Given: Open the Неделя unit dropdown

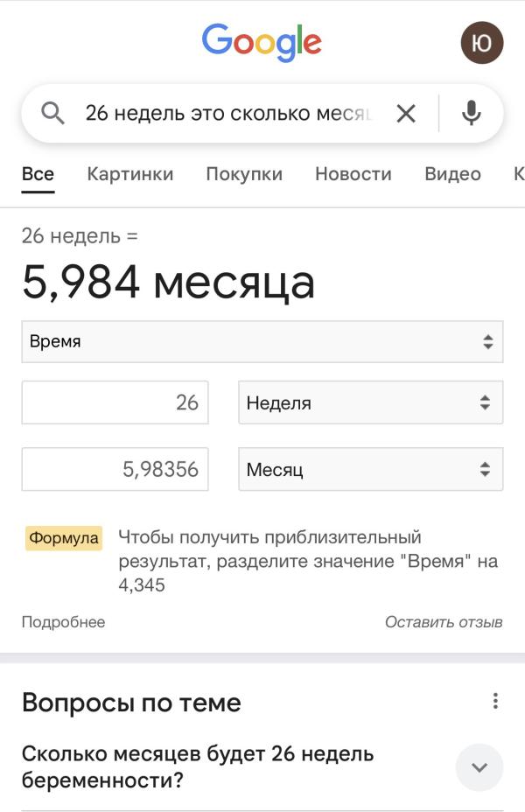Looking at the screenshot, I should [x=370, y=403].
